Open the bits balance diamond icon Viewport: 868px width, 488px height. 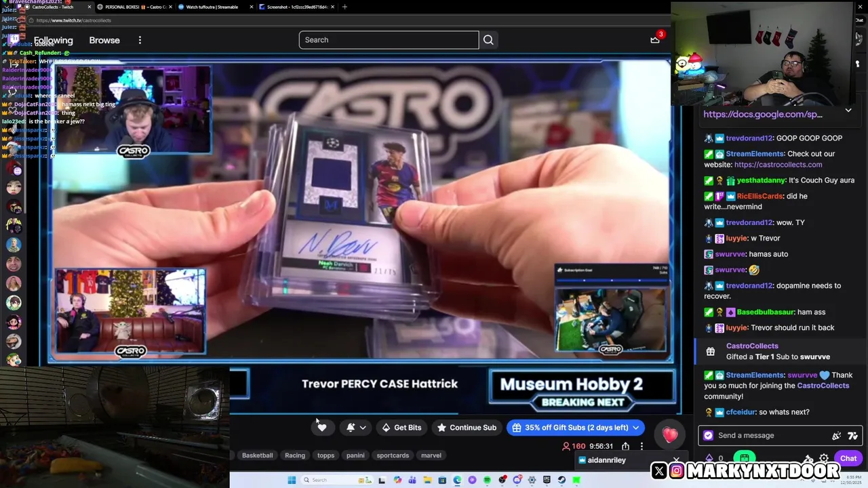709,459
